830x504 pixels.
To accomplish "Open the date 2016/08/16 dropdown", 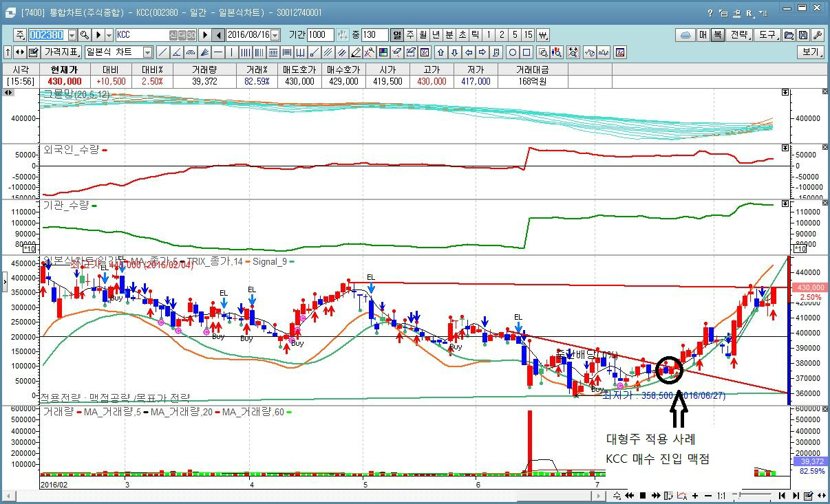I will (275, 35).
